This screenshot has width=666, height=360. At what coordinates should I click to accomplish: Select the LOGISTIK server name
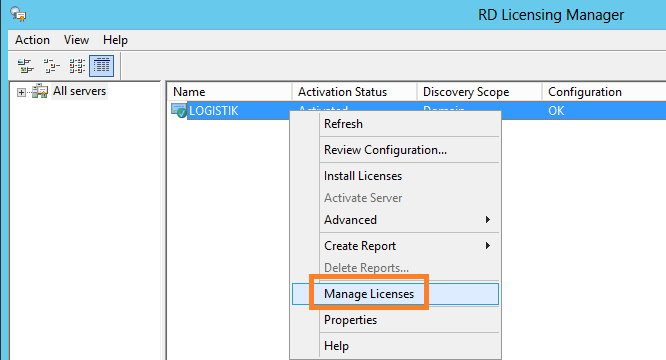pos(214,111)
